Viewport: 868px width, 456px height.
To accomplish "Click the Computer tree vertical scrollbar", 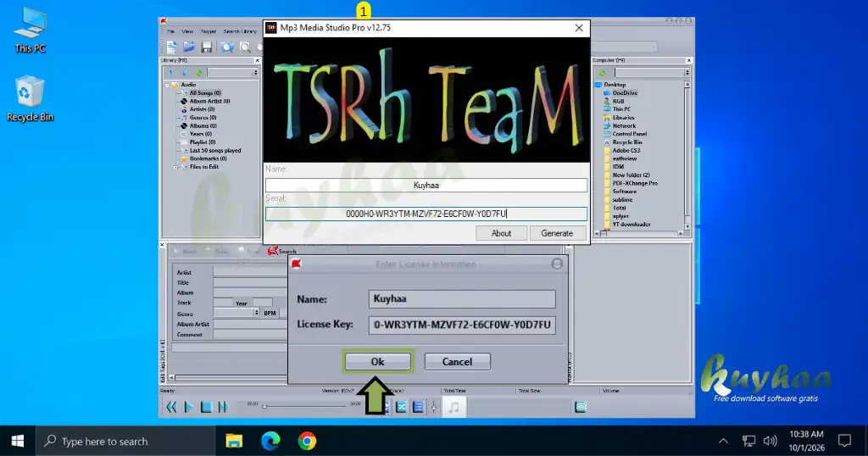I will click(x=687, y=155).
